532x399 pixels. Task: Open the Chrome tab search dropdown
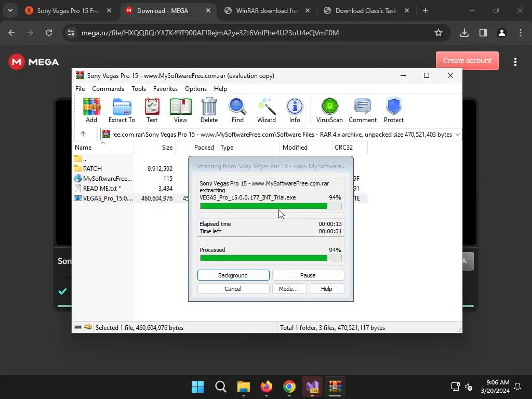pos(10,10)
